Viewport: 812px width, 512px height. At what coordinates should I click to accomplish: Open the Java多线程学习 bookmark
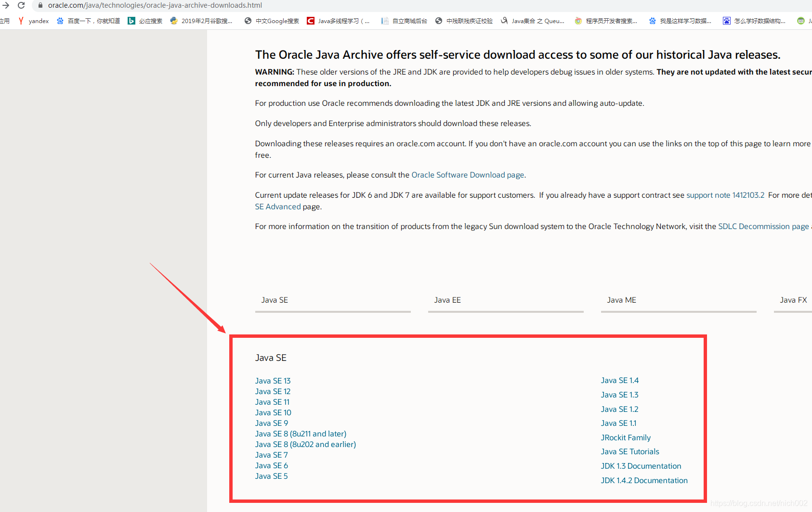point(338,21)
